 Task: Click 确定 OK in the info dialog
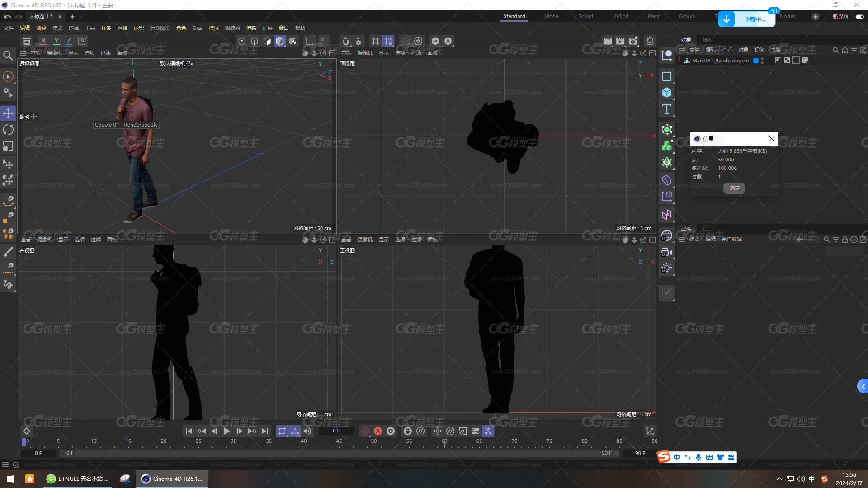coord(735,188)
